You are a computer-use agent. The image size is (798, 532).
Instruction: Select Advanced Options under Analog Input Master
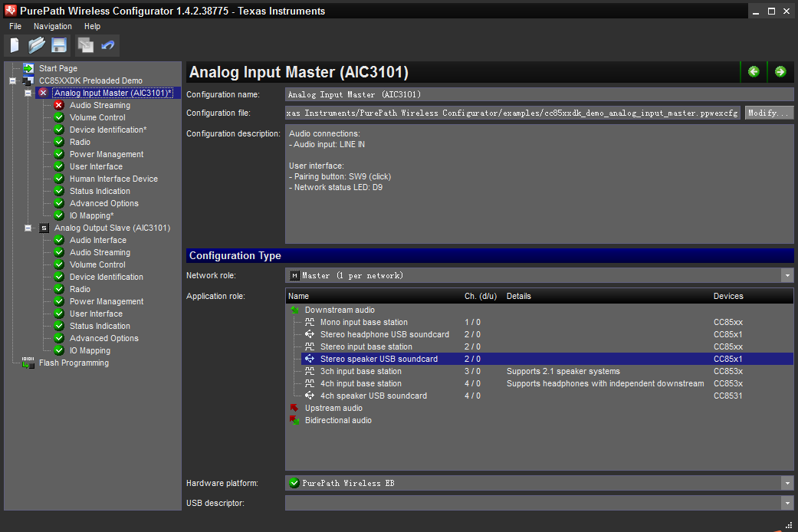tap(103, 203)
